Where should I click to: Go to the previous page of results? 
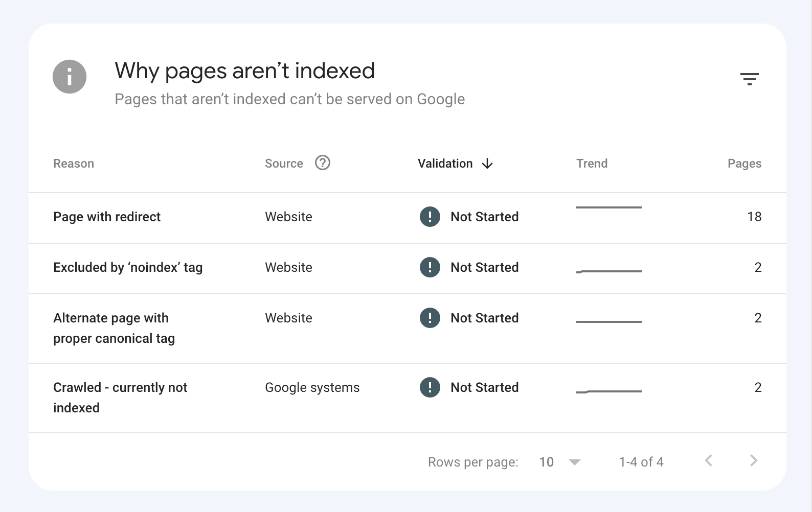point(709,461)
